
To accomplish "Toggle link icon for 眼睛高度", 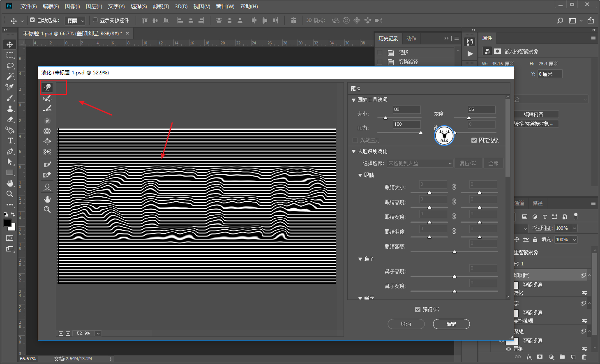I will [x=454, y=202].
